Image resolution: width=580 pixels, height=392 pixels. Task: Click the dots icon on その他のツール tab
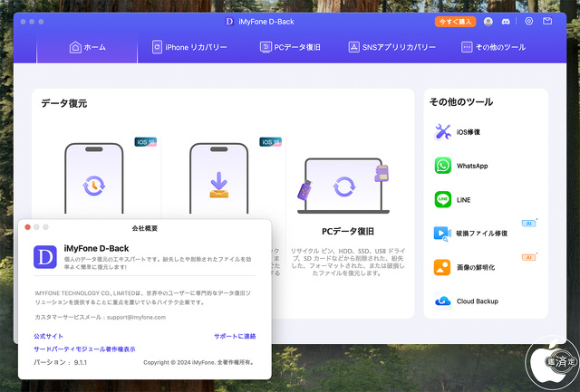click(467, 47)
